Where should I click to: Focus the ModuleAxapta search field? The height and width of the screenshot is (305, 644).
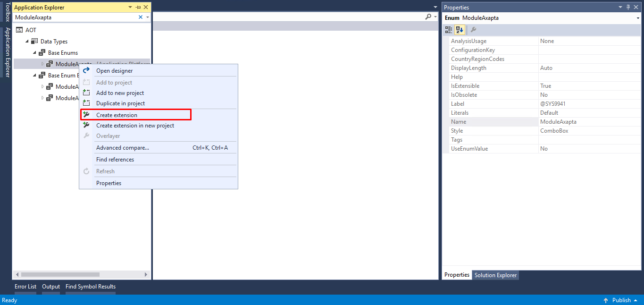coord(75,17)
